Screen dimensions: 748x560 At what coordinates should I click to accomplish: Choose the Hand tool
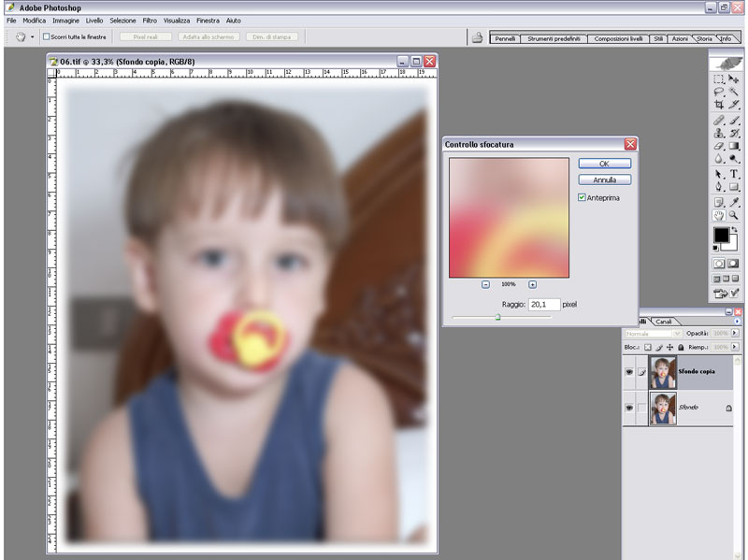719,215
